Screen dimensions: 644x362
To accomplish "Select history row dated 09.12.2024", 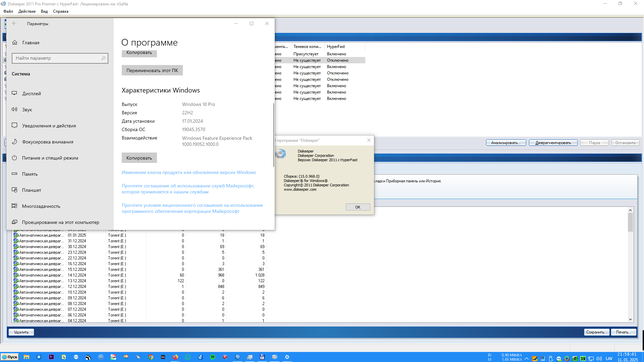I will coord(139,298).
